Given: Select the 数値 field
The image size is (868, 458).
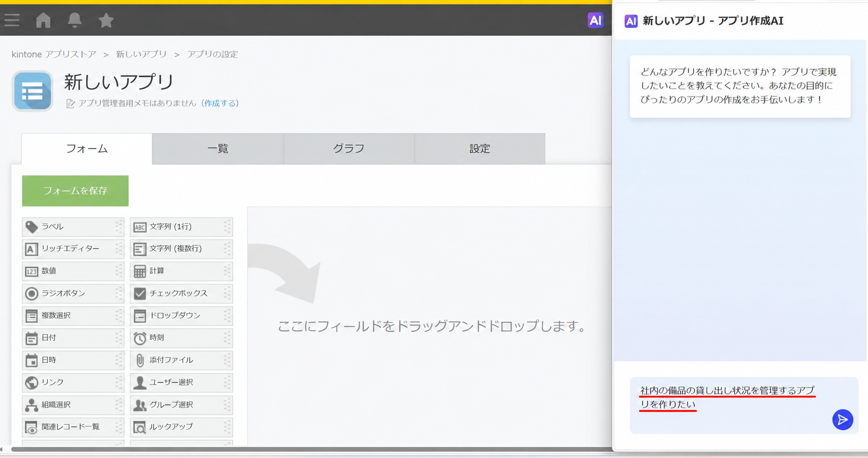Looking at the screenshot, I should coord(73,271).
